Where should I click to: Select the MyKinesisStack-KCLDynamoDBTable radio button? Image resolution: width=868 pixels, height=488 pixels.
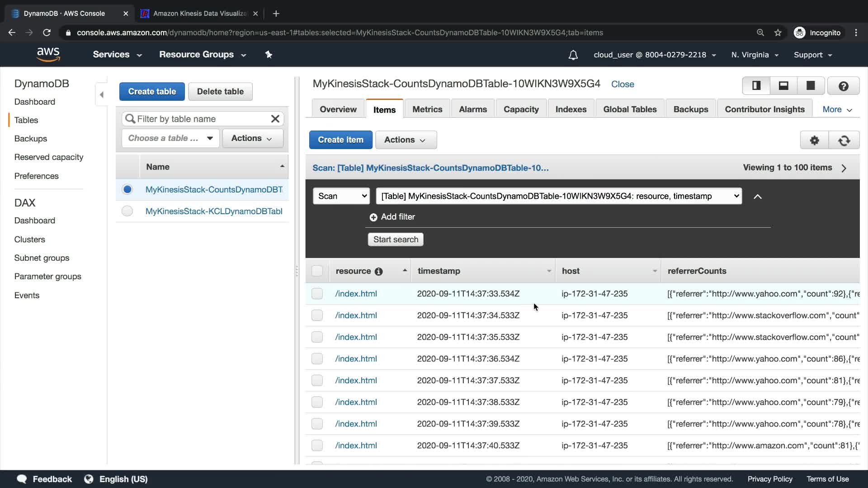click(127, 211)
